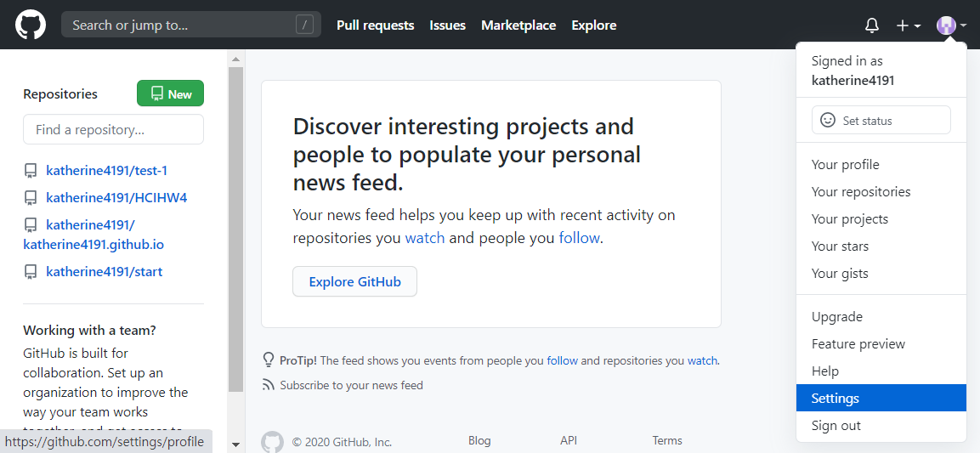Click the RSS feed icon
980x453 pixels.
(268, 385)
